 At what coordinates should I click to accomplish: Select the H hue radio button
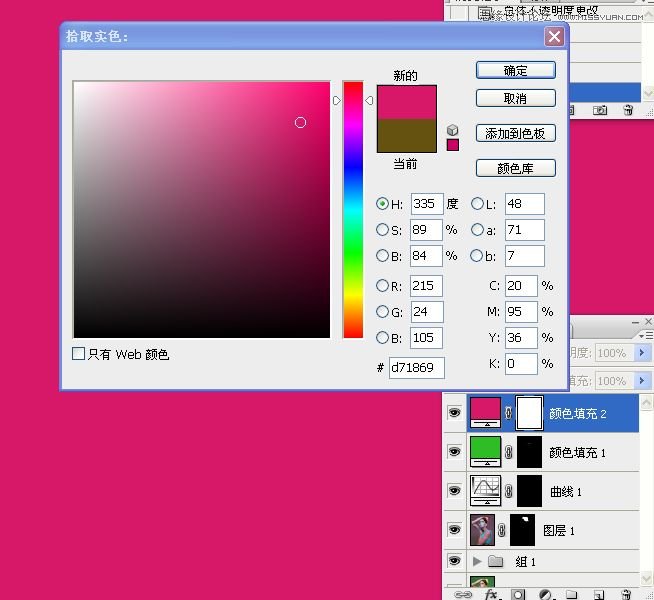pyautogui.click(x=382, y=203)
